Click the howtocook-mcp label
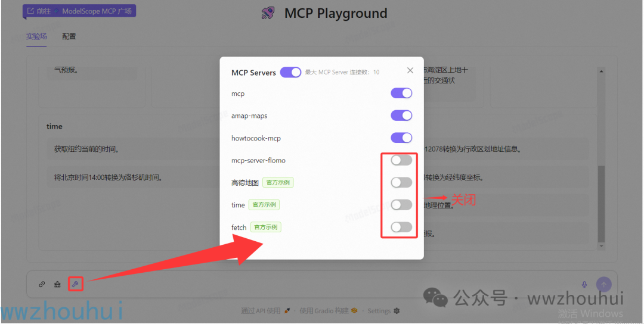644x324 pixels. 256,138
